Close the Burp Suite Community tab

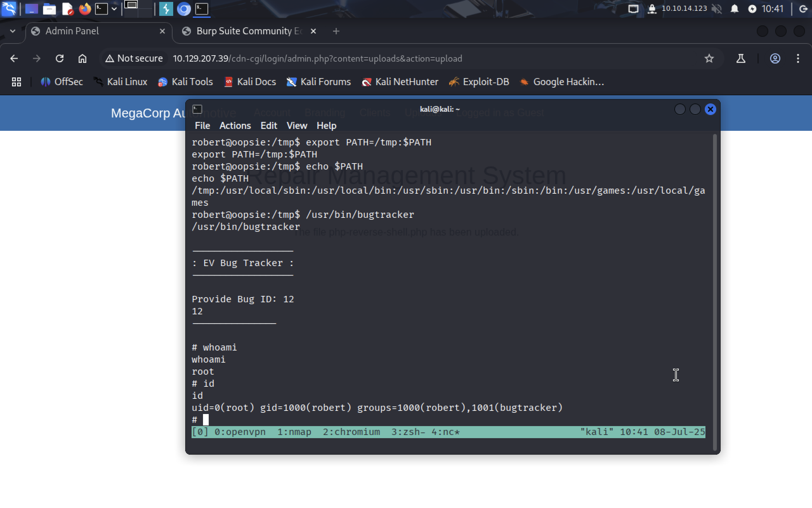(313, 31)
